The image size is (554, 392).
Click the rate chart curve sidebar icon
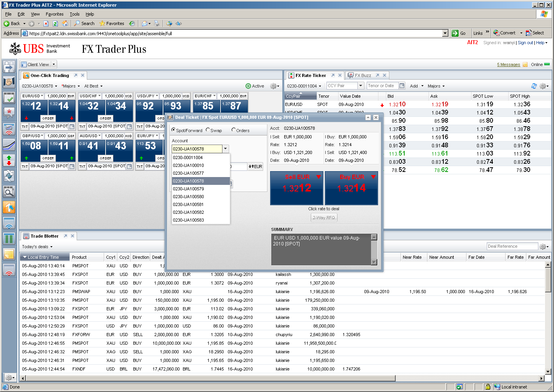click(9, 145)
